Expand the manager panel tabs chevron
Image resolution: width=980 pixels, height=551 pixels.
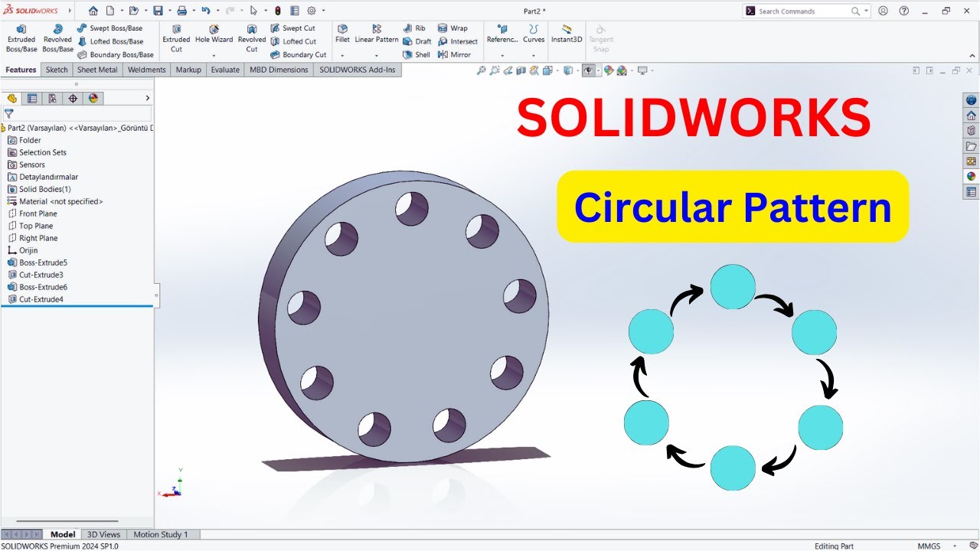[148, 98]
